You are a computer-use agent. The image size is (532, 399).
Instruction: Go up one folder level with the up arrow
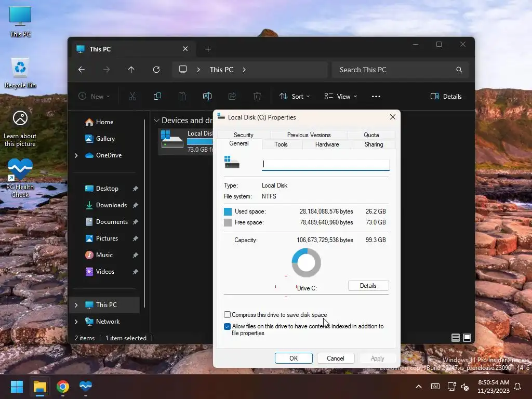(131, 70)
